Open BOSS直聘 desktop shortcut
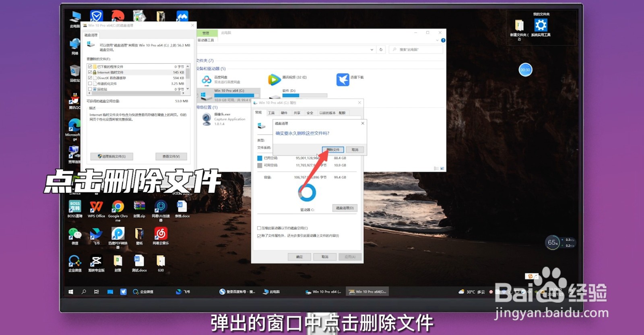 click(75, 209)
